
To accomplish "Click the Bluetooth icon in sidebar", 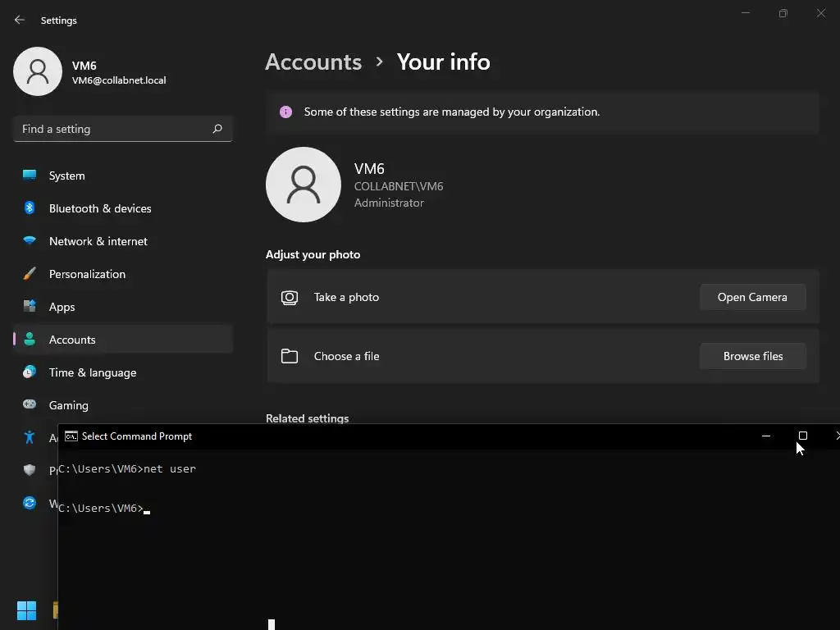I will click(x=30, y=208).
